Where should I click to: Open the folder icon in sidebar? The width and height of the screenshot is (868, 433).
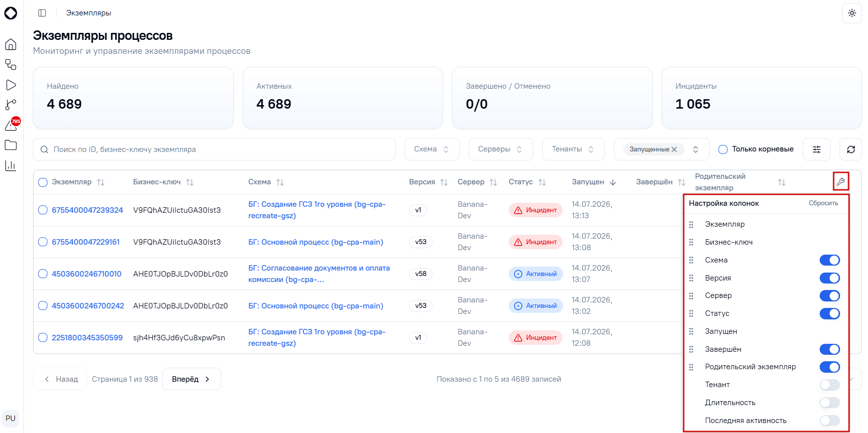(x=11, y=145)
